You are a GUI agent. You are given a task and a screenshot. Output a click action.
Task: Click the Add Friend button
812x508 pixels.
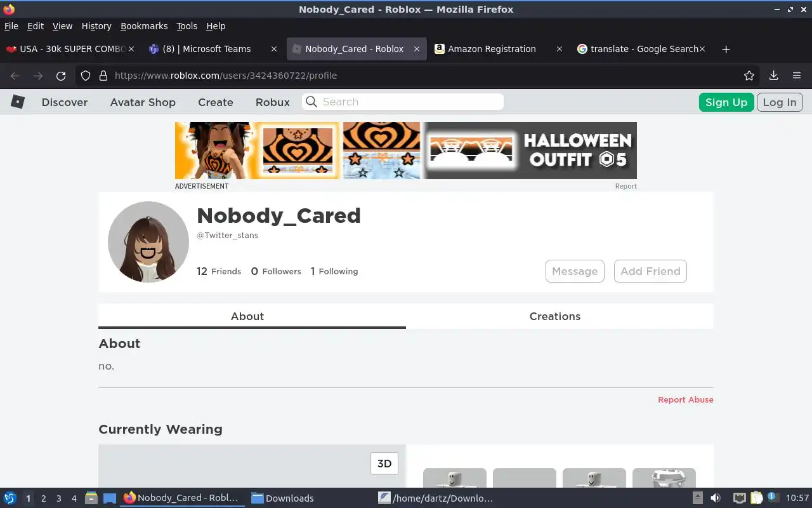[650, 271]
